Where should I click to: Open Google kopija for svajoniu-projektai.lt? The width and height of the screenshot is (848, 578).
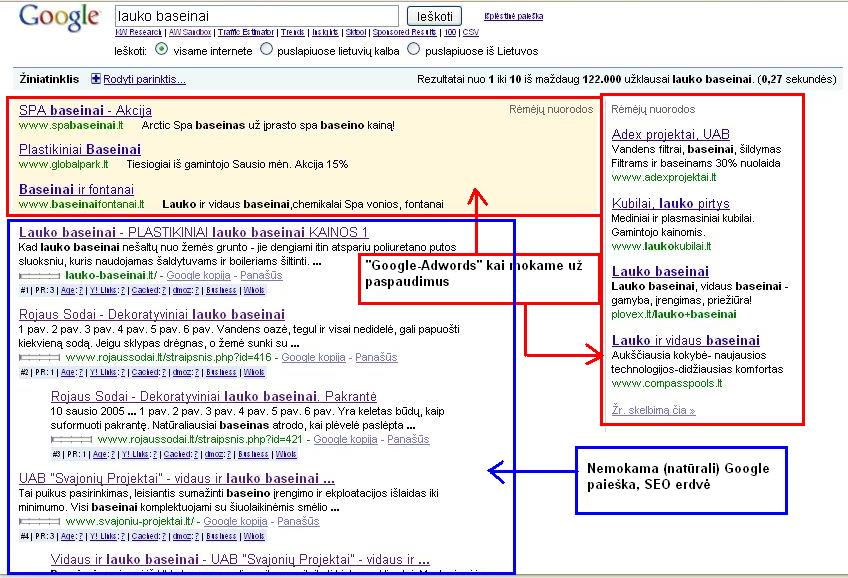point(236,521)
